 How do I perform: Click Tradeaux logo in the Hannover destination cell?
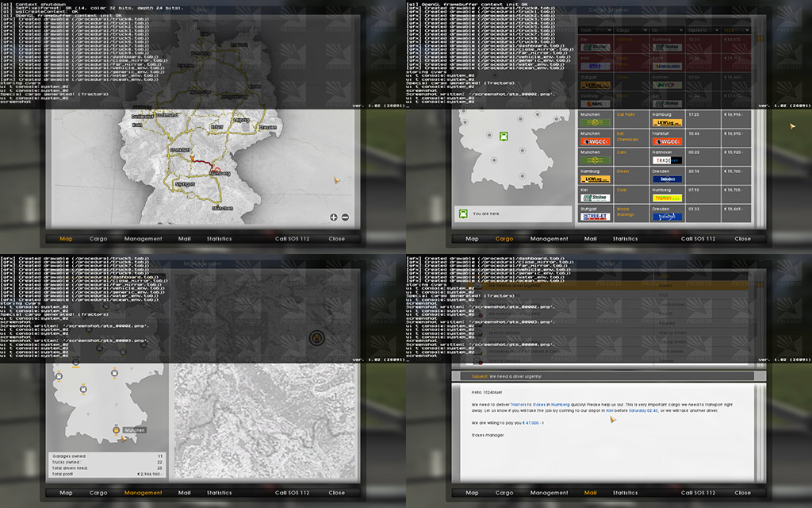pos(666,160)
